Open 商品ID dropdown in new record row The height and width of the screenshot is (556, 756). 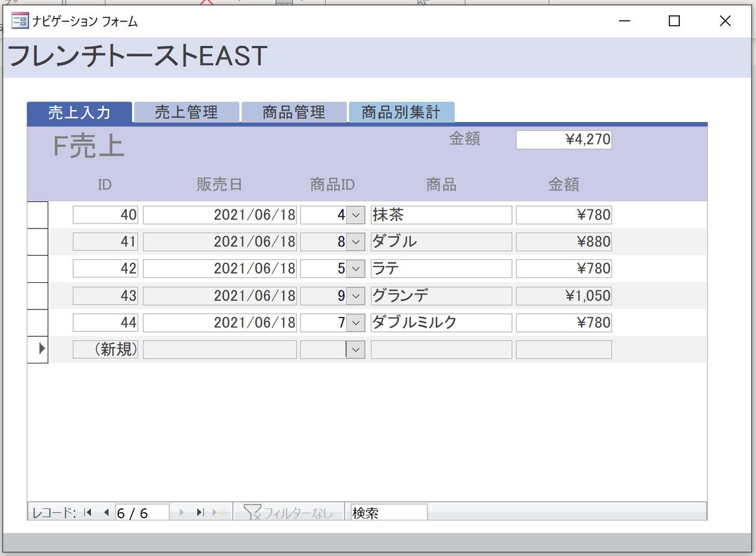coord(355,349)
